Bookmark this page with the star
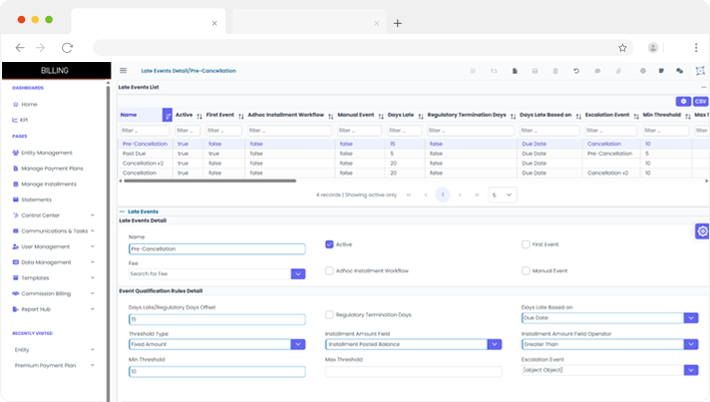 (623, 48)
